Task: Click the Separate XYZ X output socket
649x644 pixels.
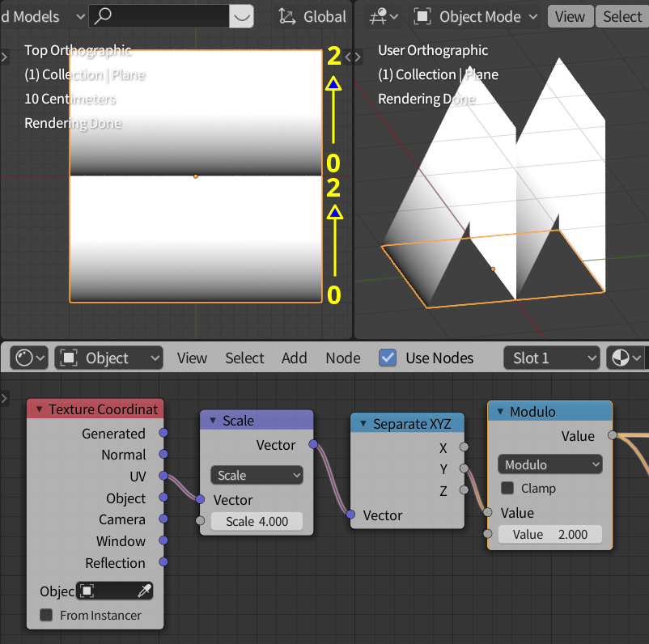Action: click(464, 447)
